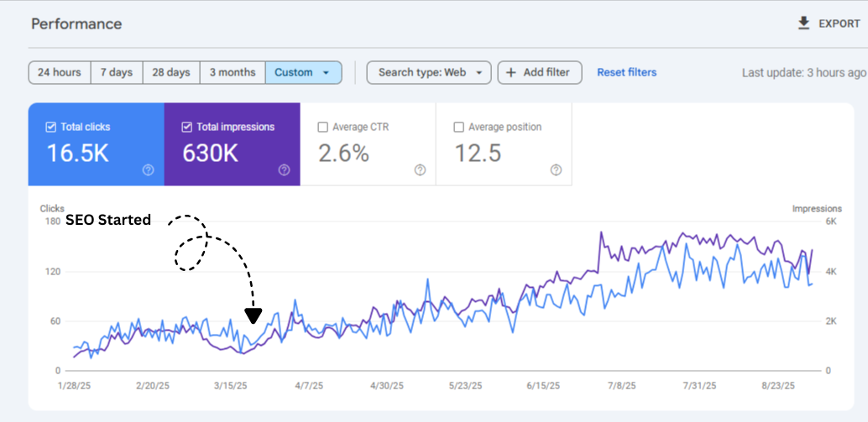
Task: Click the SEO Started annotation label
Action: 108,221
